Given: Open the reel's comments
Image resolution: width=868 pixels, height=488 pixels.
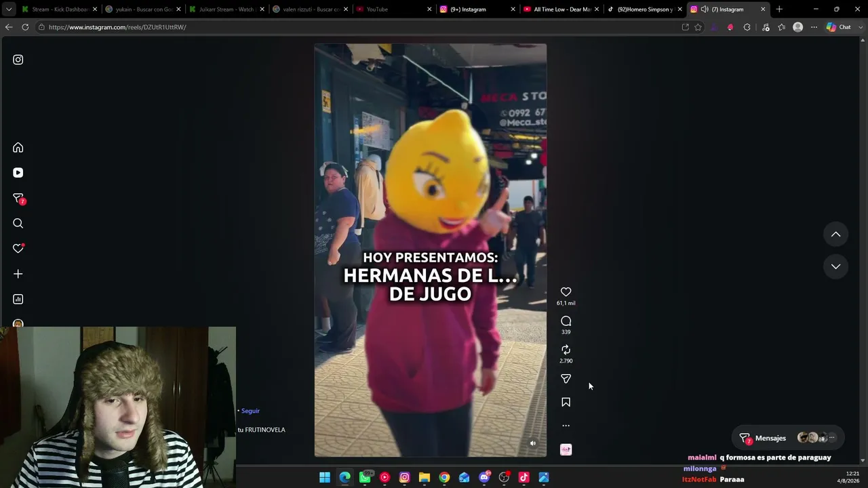Looking at the screenshot, I should click(566, 321).
